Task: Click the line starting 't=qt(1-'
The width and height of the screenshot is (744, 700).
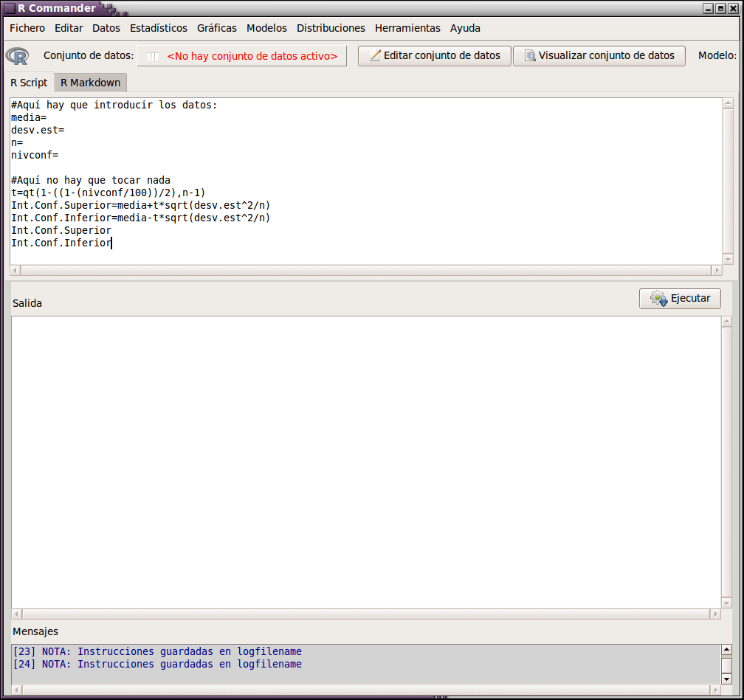Action: coord(108,193)
